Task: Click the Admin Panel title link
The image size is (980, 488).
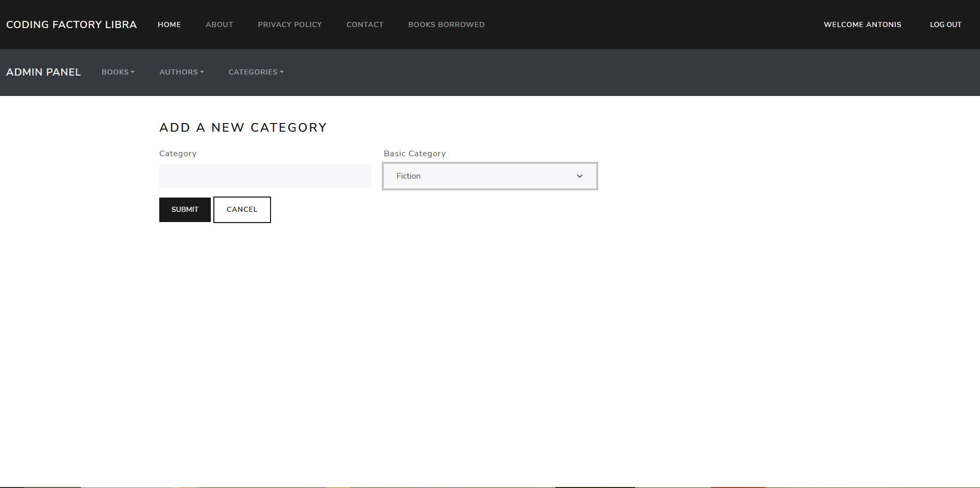Action: pyautogui.click(x=43, y=72)
